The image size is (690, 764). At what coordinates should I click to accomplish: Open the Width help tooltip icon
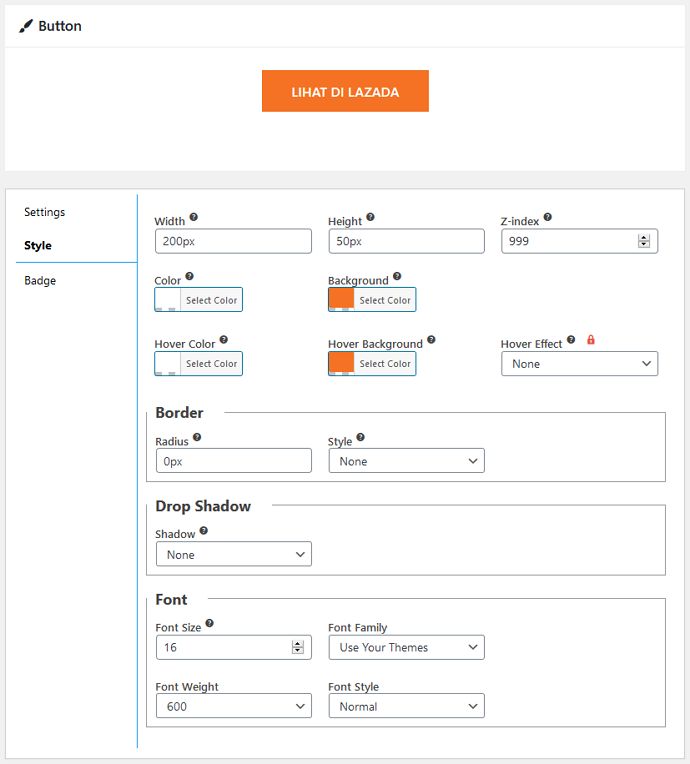point(193,217)
